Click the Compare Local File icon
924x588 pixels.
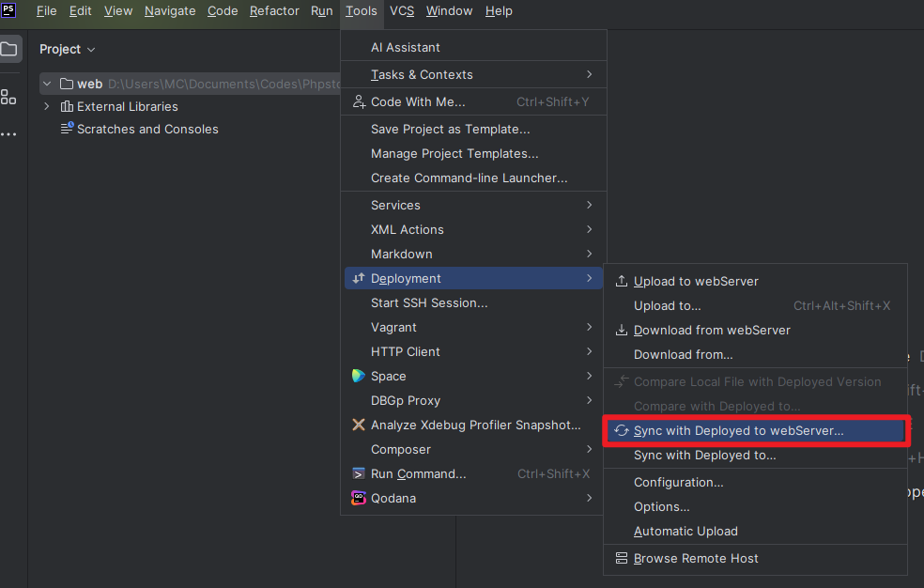point(621,381)
